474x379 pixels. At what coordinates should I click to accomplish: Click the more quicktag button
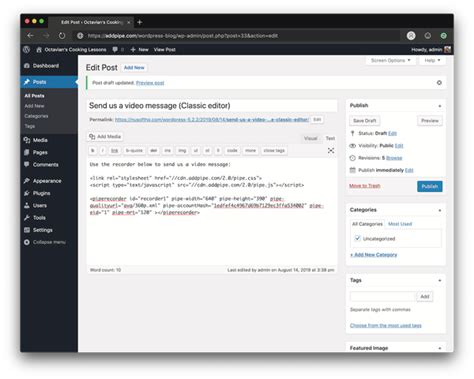[250, 151]
